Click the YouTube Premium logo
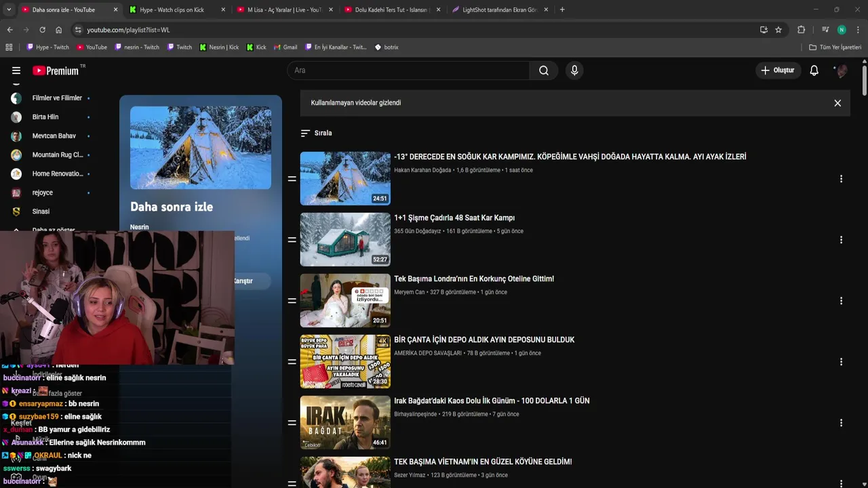The height and width of the screenshot is (488, 868). coord(56,70)
